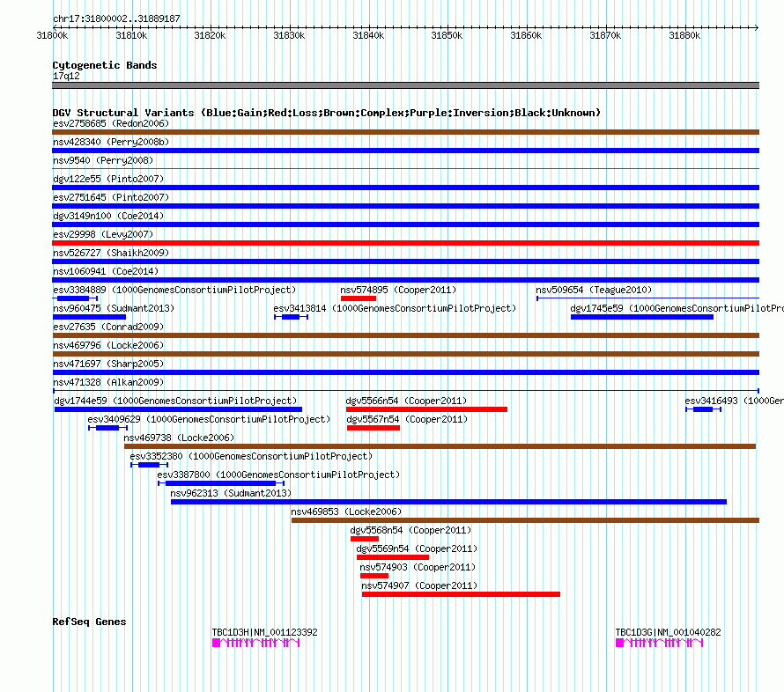Click nsv962313 (Sudmant2013) label
Viewport: 784px width, 692px height.
(x=231, y=493)
